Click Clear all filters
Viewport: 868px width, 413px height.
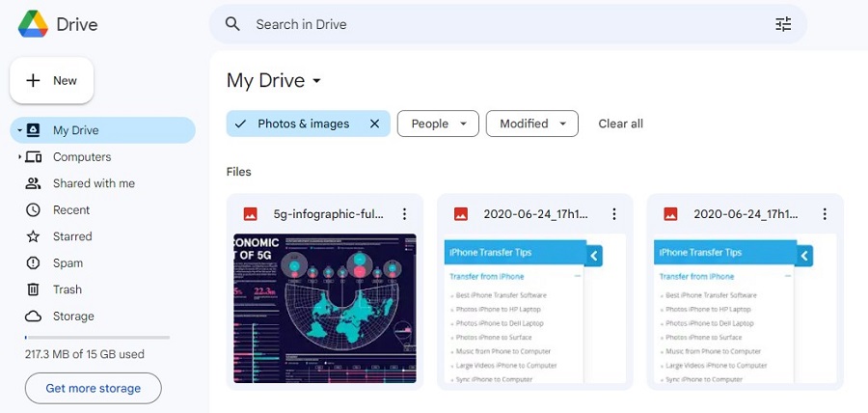pos(620,124)
